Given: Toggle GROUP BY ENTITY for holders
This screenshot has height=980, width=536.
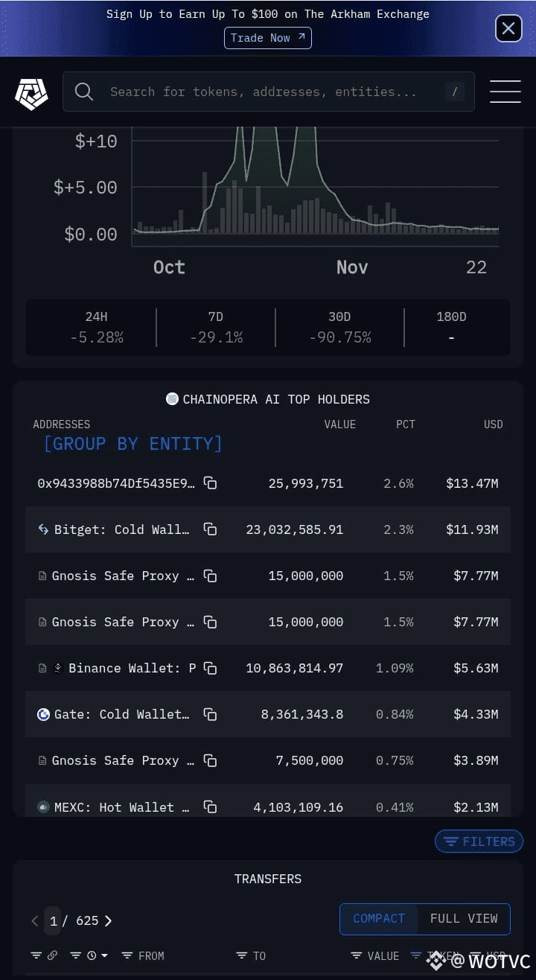Looking at the screenshot, I should pos(133,444).
